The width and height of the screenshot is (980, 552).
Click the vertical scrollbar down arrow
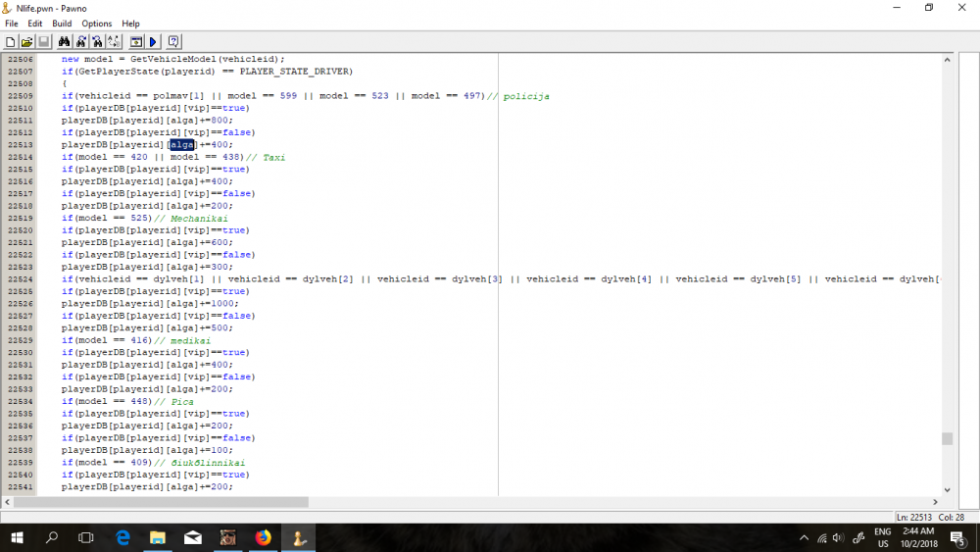[x=947, y=490]
